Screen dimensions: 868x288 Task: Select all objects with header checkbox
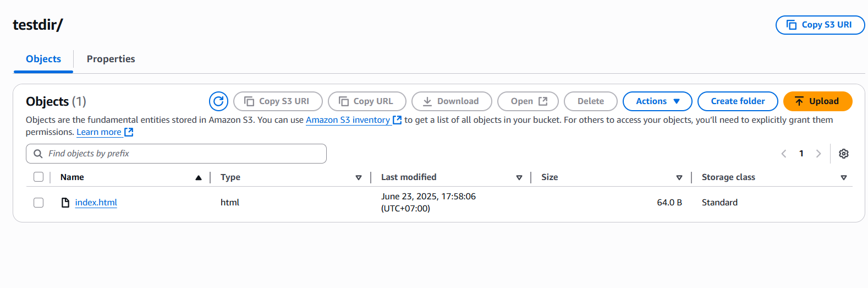pos(39,177)
